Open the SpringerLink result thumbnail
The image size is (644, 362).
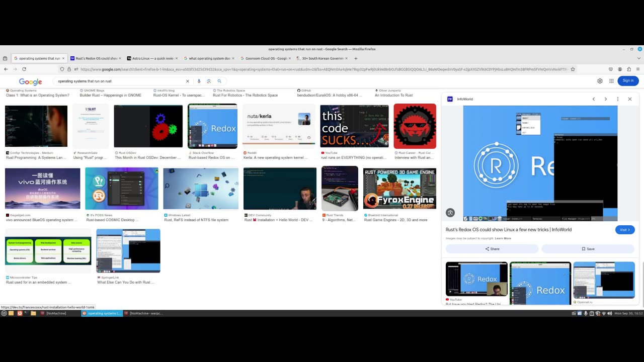(128, 251)
